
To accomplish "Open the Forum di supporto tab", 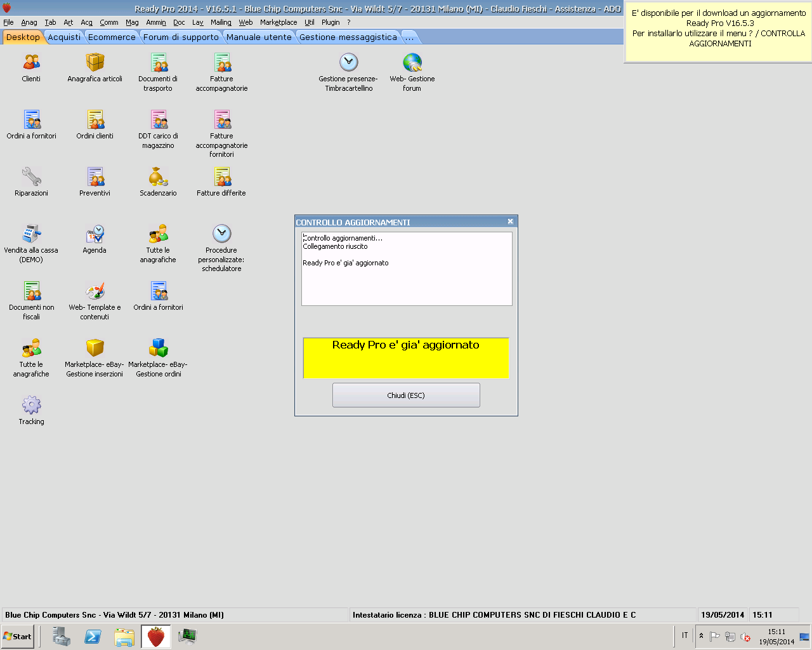I will coord(181,37).
